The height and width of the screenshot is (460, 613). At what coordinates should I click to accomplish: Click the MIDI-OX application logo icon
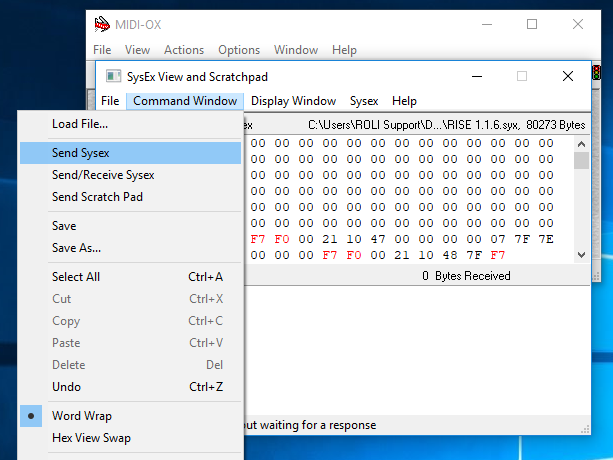(102, 24)
